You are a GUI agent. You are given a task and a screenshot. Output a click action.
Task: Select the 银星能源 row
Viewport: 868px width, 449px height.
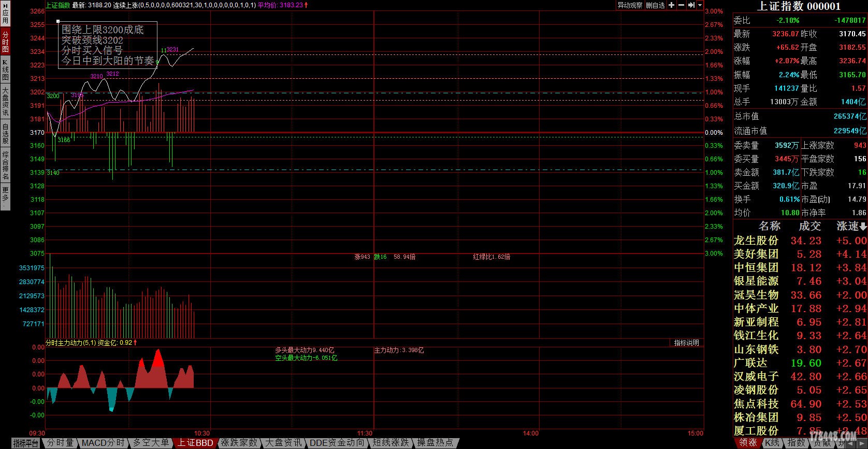click(800, 281)
